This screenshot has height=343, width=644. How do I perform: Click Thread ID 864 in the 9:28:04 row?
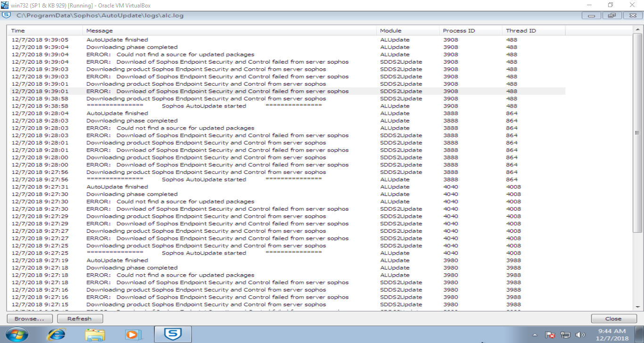512,114
